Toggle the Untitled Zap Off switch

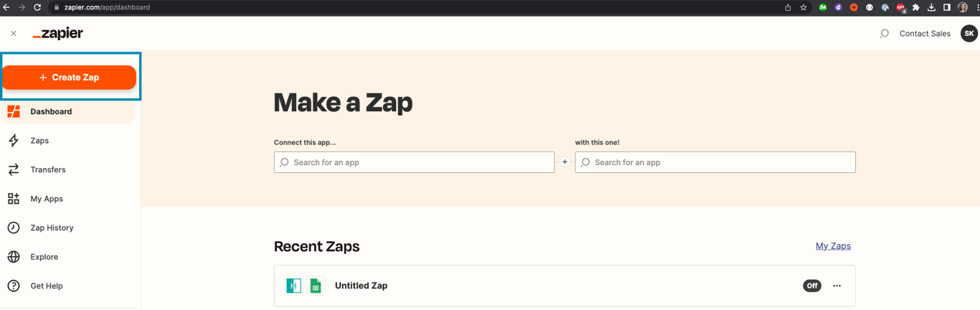pyautogui.click(x=811, y=286)
